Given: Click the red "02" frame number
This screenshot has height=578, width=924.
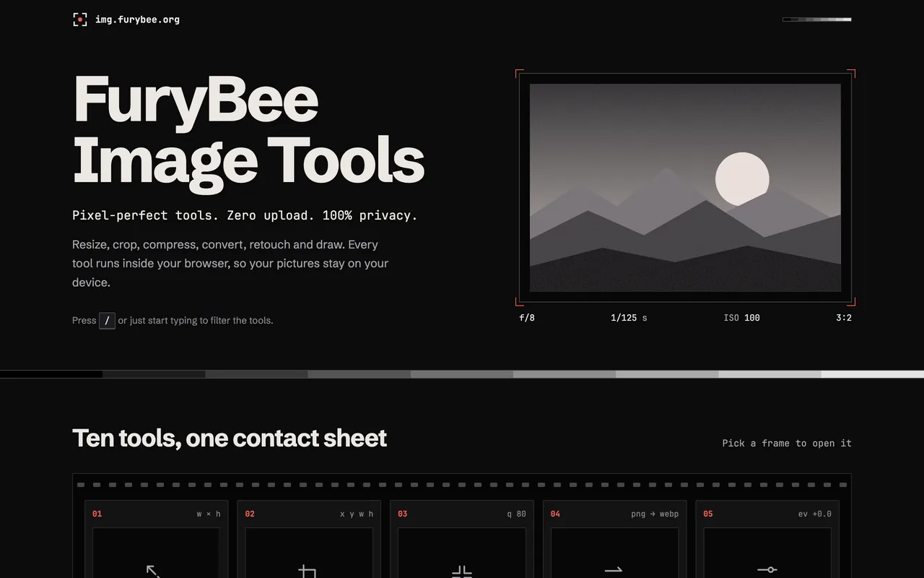Looking at the screenshot, I should pyautogui.click(x=250, y=514).
